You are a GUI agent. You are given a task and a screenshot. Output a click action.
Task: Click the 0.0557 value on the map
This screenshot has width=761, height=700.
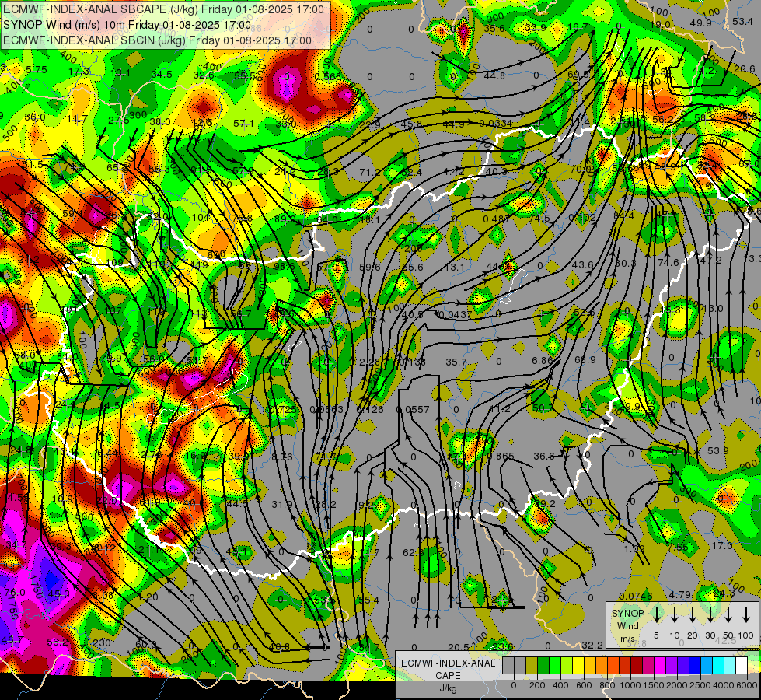point(413,410)
